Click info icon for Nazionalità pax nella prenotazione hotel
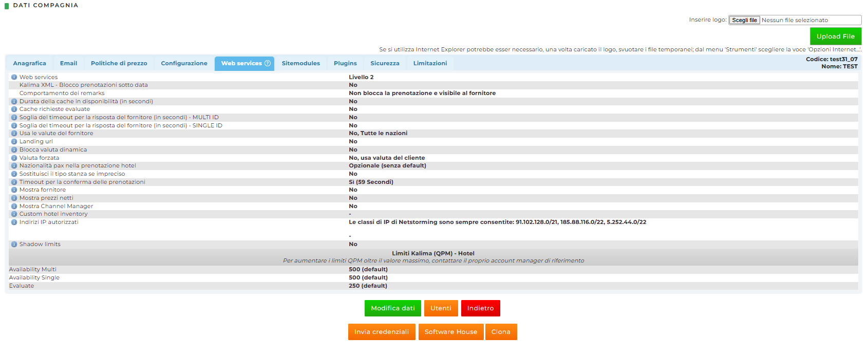This screenshot has height=355, width=868. [14, 165]
